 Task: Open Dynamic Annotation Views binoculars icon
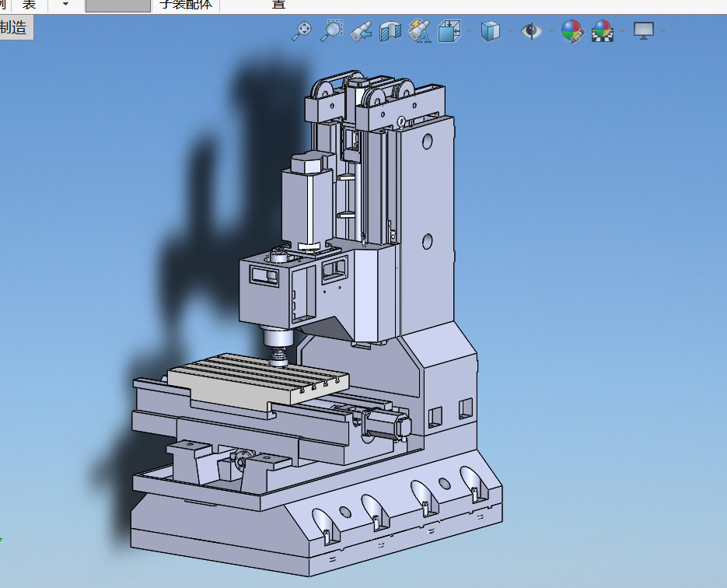tap(420, 31)
